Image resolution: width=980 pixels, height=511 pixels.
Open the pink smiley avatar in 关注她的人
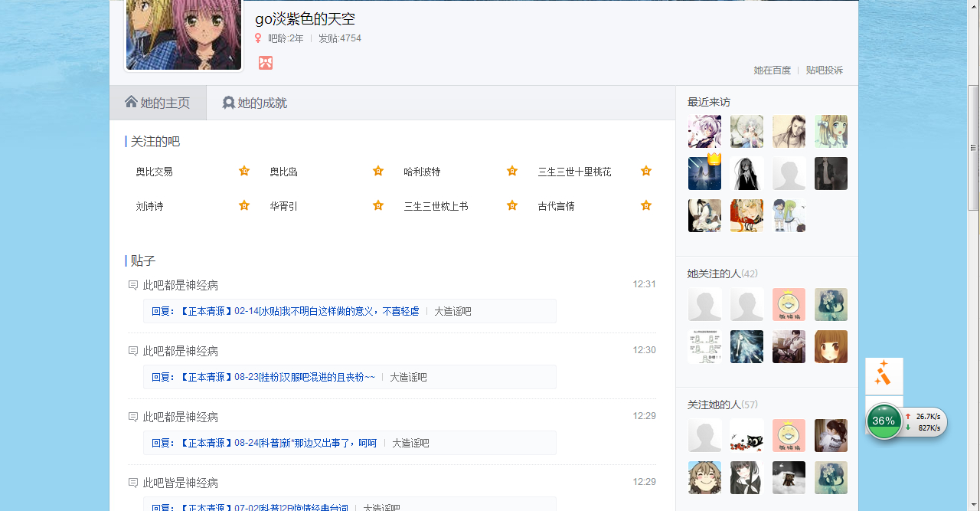tap(789, 435)
